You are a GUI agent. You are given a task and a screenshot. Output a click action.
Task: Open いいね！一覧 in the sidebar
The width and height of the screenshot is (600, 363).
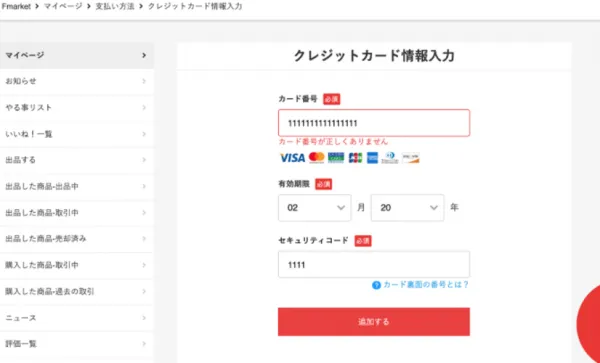click(x=77, y=134)
